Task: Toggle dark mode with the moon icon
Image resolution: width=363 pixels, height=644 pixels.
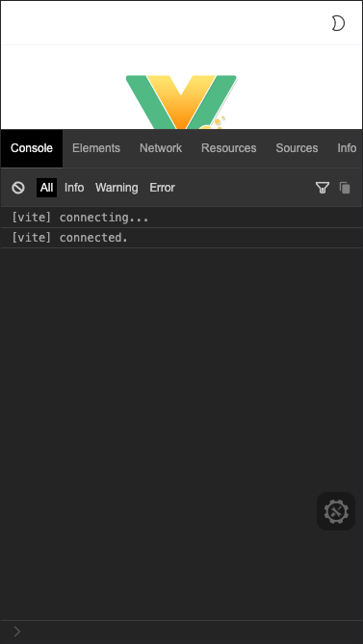Action: point(338,23)
